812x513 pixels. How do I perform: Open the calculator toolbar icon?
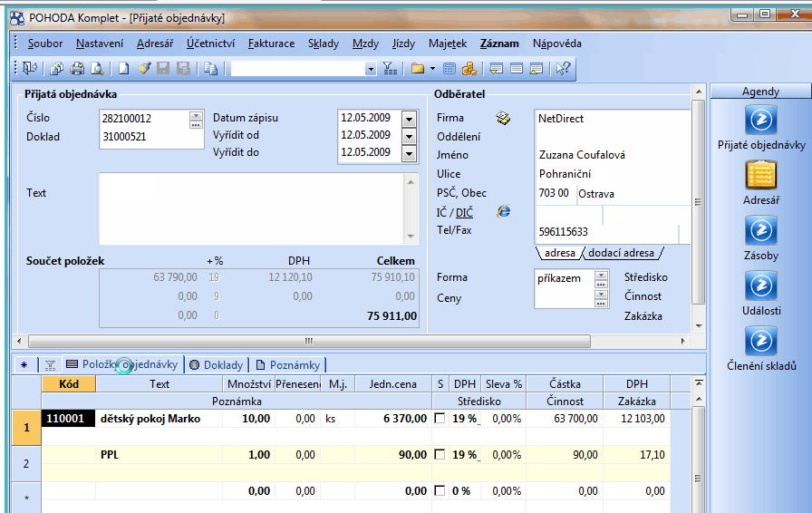(x=449, y=68)
